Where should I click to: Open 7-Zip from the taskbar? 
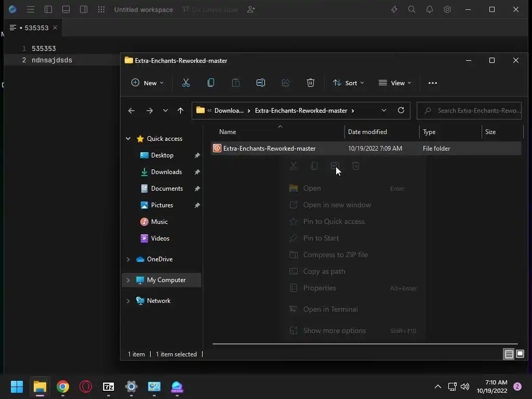coord(109,387)
